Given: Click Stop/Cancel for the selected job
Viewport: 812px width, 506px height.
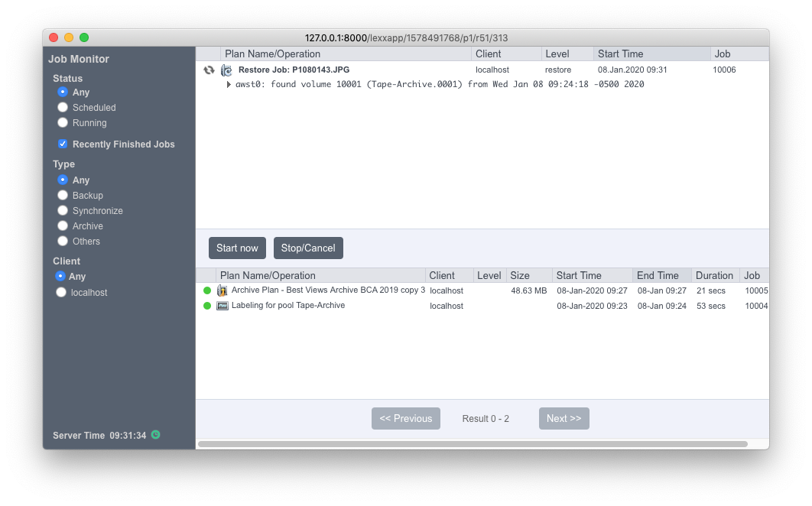Looking at the screenshot, I should (x=308, y=248).
